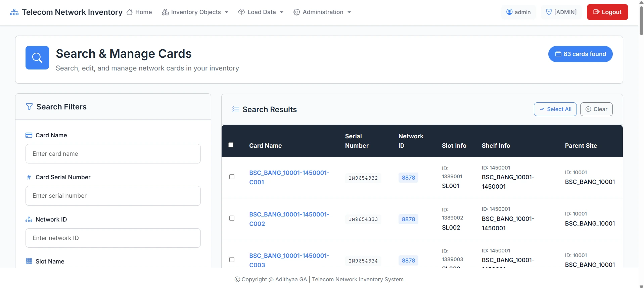Click the Telecom Network Inventory logo icon
The width and height of the screenshot is (644, 288).
[14, 12]
